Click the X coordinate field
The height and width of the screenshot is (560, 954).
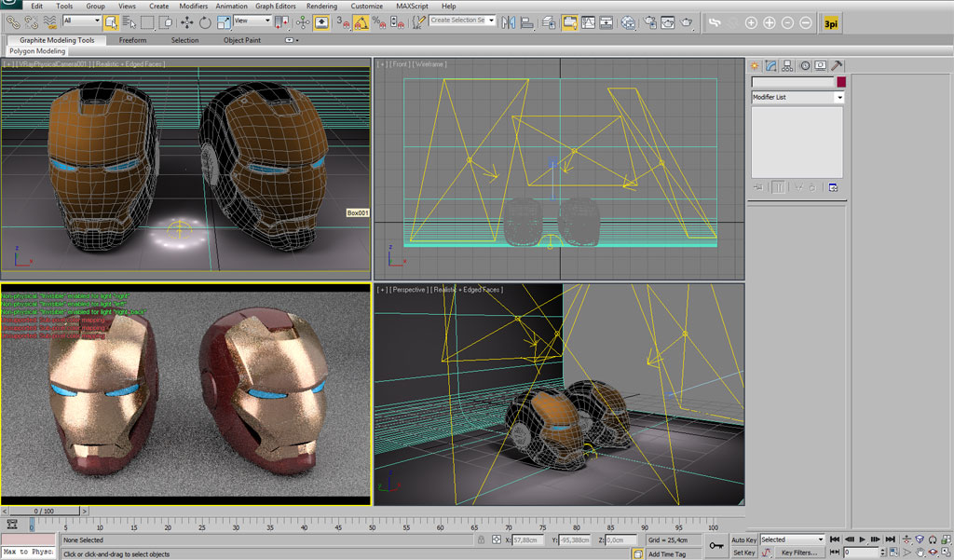[x=527, y=540]
